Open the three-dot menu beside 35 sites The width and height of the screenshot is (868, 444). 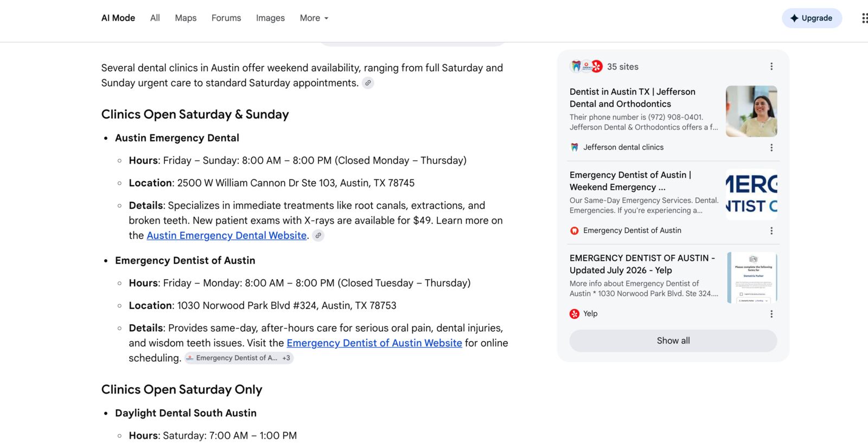point(771,67)
